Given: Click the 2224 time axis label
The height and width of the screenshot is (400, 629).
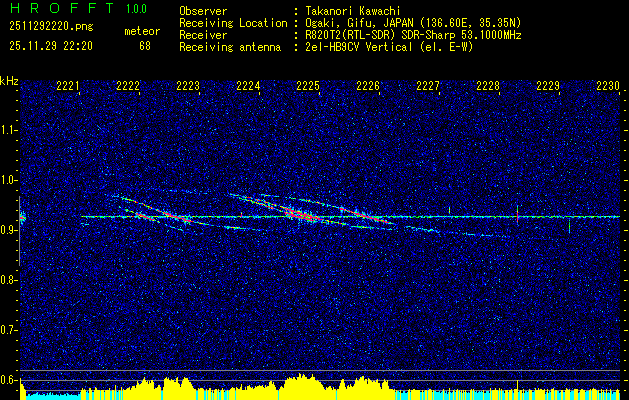Looking at the screenshot, I should [x=248, y=86].
